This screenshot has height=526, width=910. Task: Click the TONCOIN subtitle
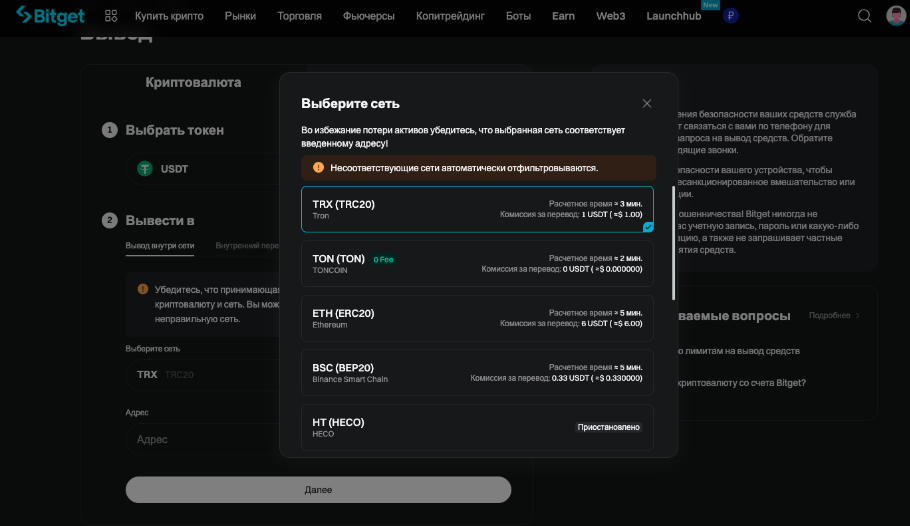[x=330, y=270]
